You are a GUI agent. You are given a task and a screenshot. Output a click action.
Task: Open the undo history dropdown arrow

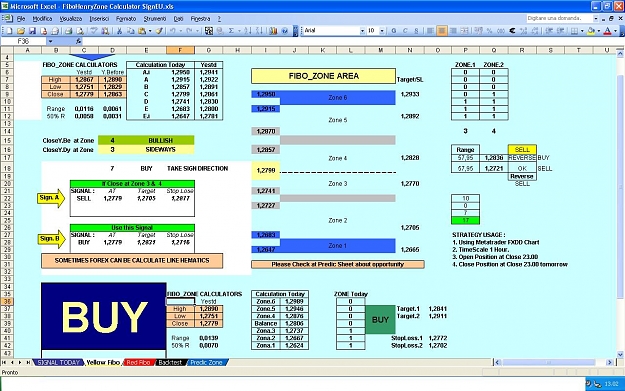tap(181, 31)
